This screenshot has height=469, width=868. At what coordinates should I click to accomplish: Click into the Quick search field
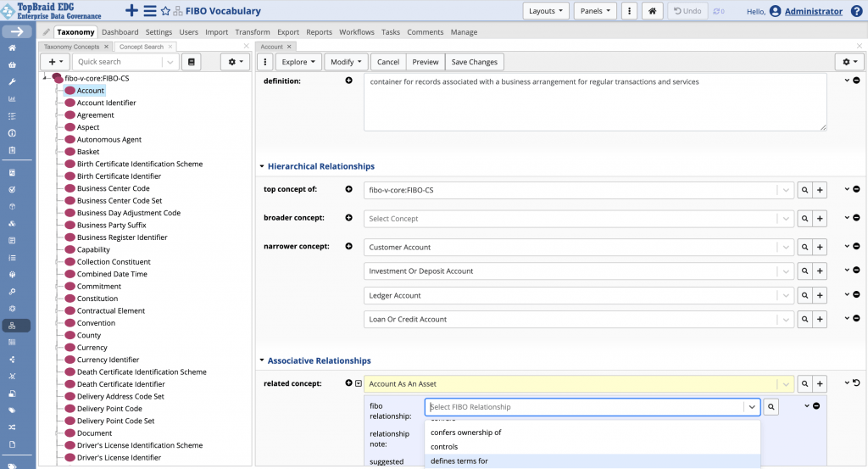point(119,62)
